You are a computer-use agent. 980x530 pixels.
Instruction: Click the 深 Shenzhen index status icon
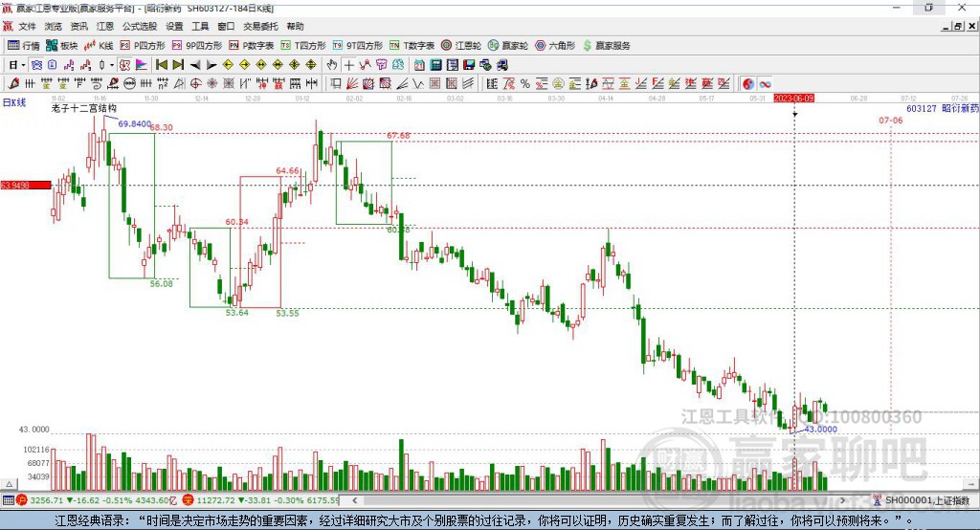tap(189, 500)
